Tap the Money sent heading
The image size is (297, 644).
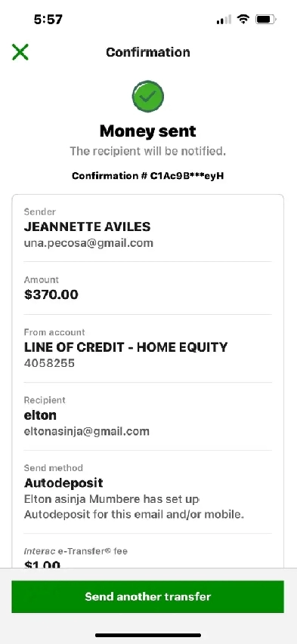click(x=148, y=131)
